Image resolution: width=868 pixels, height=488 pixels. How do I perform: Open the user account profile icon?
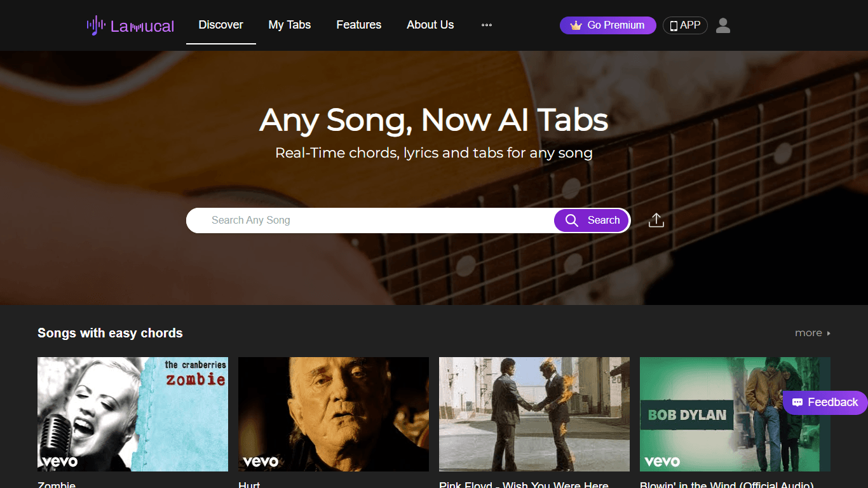pyautogui.click(x=723, y=25)
